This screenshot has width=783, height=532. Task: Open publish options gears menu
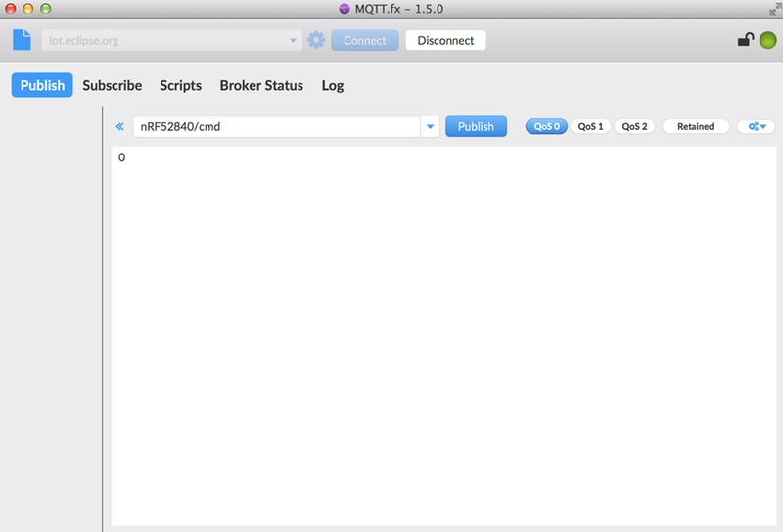point(756,126)
